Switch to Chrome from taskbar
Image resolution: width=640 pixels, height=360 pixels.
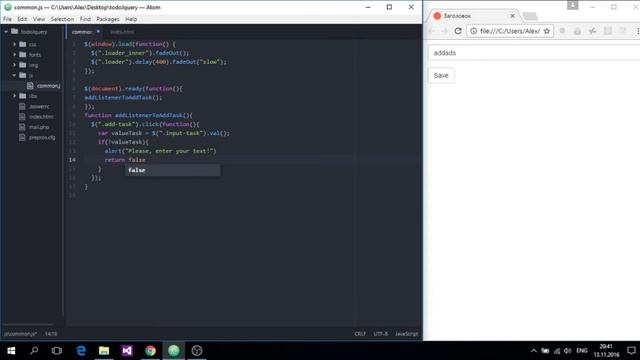150,351
